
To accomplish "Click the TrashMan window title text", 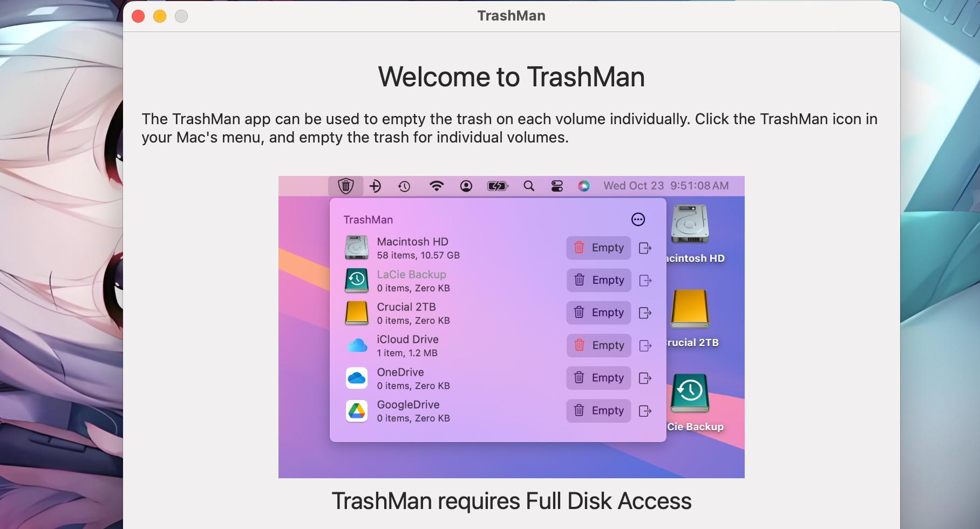I will 511,16.
